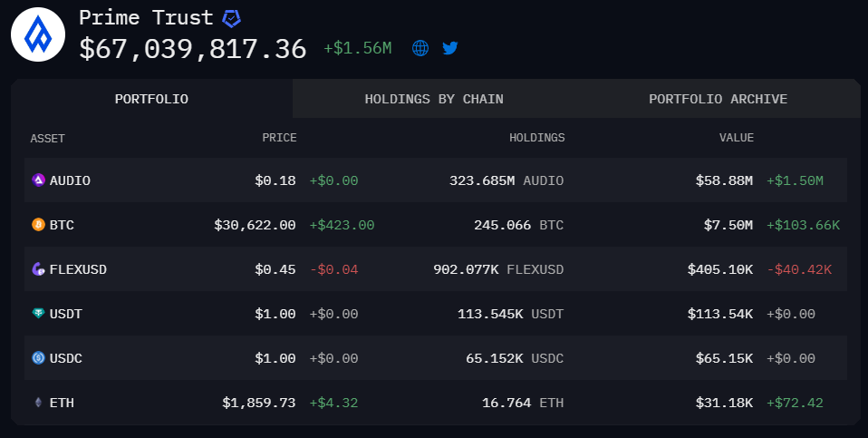The width and height of the screenshot is (868, 438).
Task: Sort by the VALUE column header
Action: (737, 137)
